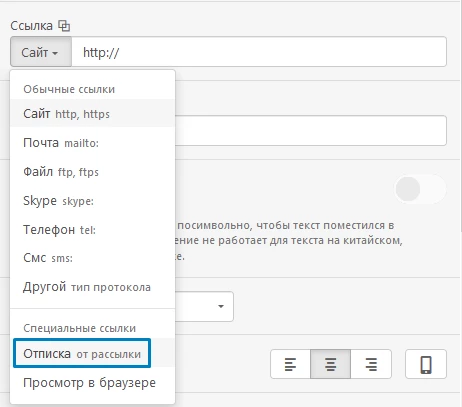Click the copy icon next to Ссылка label

(64, 26)
